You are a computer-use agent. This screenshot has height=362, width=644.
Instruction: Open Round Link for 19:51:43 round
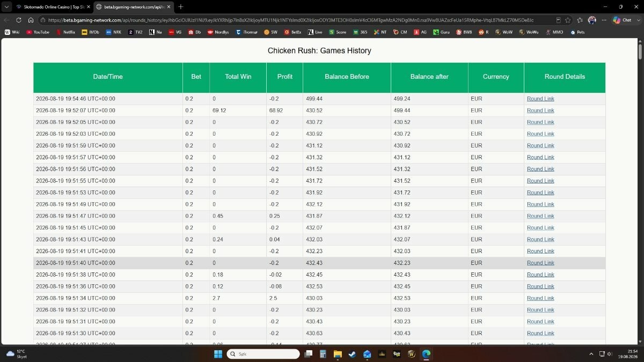click(540, 239)
